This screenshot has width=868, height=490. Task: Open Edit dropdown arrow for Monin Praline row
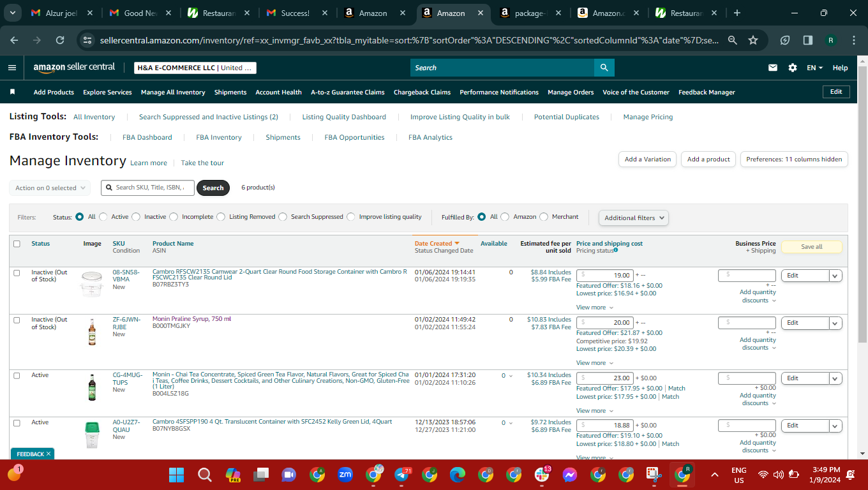point(835,323)
